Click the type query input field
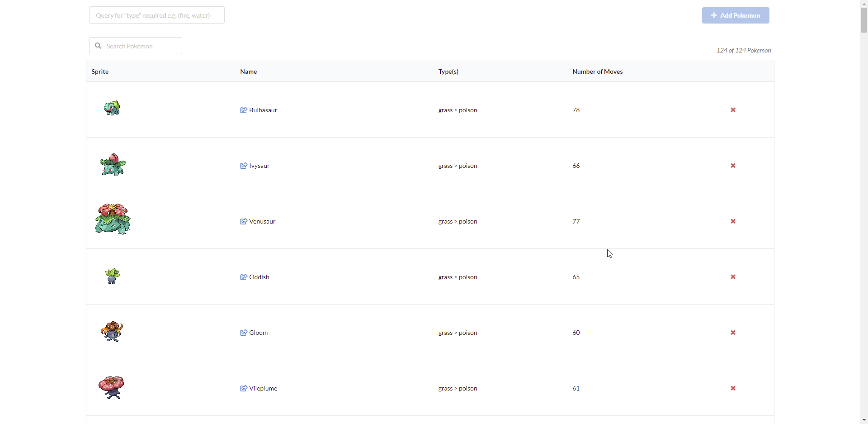This screenshot has height=424, width=868. click(156, 15)
